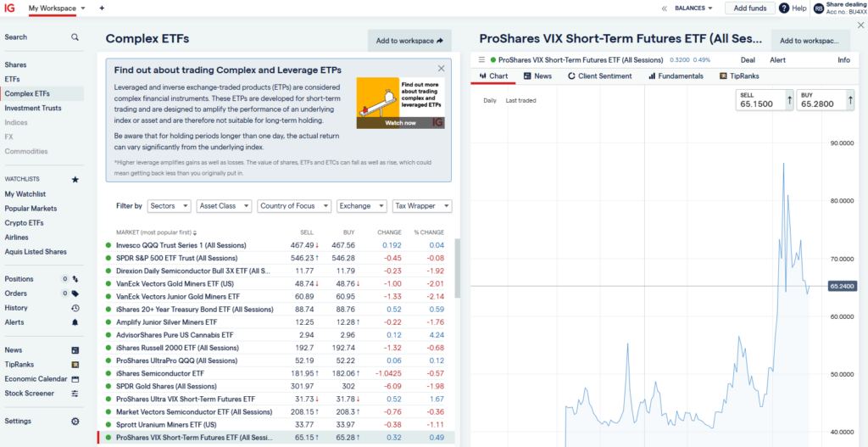Image resolution: width=868 pixels, height=447 pixels.
Task: Click Add to workspace for Complex ETFs
Action: tap(409, 41)
